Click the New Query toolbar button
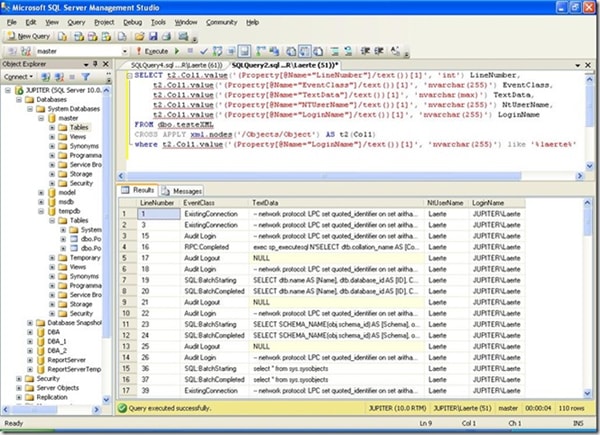The image size is (600, 435). coord(29,36)
